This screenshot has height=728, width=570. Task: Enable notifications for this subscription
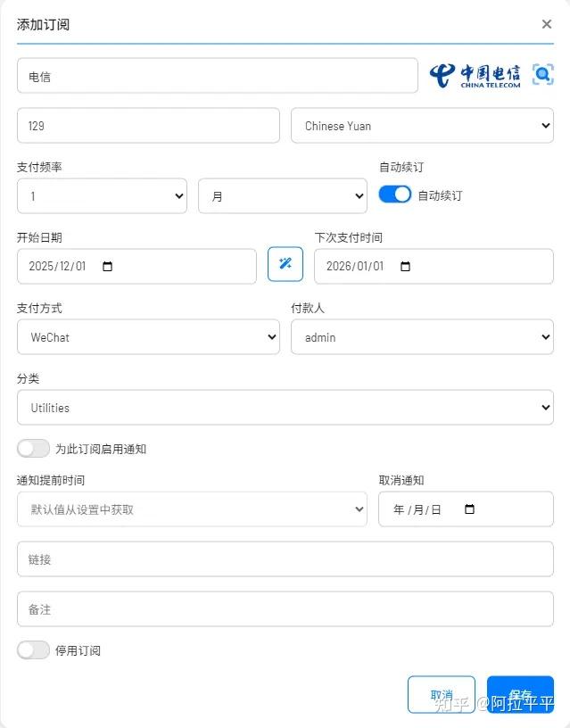click(33, 448)
